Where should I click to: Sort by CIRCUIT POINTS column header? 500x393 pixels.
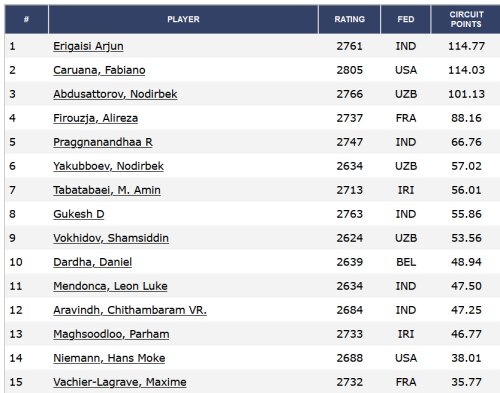coord(466,19)
